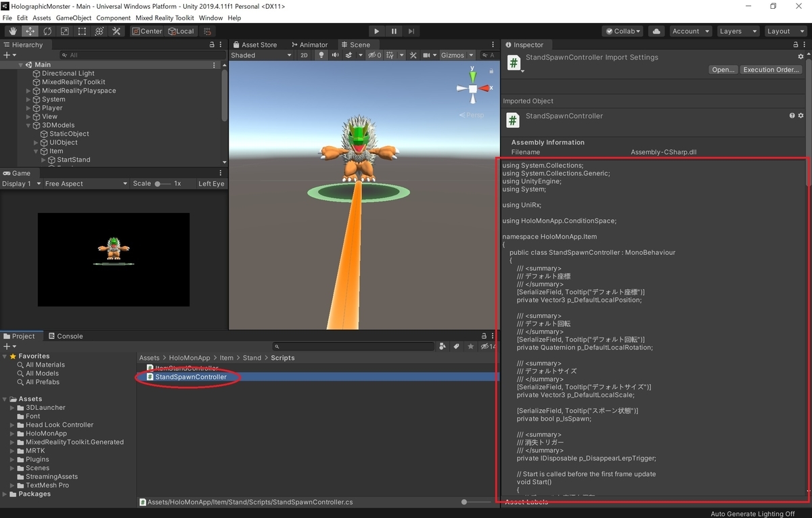
Task: Open the cloud Services icon
Action: pyautogui.click(x=656, y=31)
